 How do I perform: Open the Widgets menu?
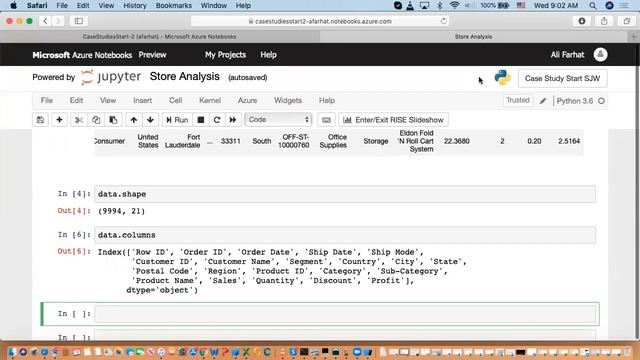tap(288, 100)
